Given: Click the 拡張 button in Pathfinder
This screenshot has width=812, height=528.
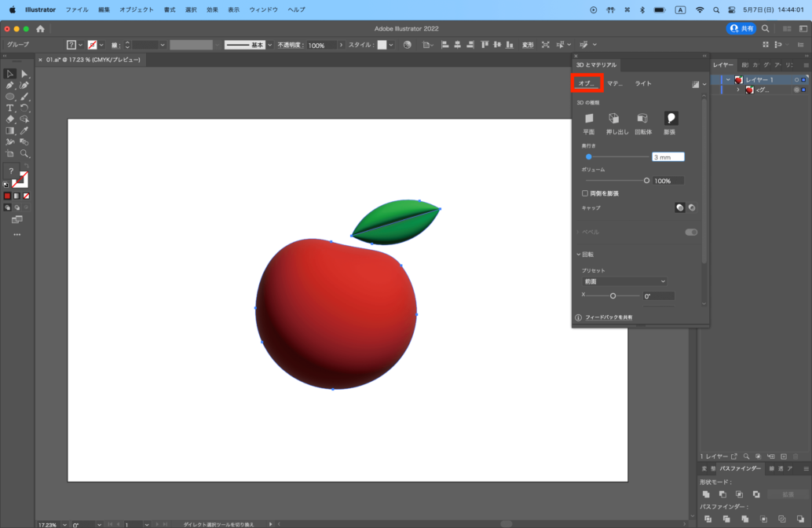Looking at the screenshot, I should coord(788,494).
